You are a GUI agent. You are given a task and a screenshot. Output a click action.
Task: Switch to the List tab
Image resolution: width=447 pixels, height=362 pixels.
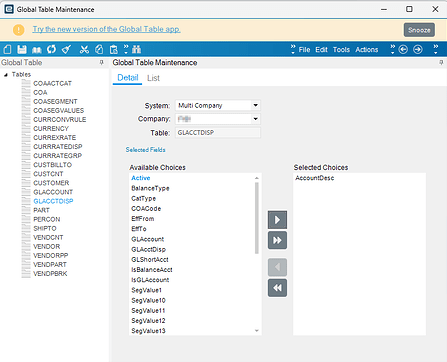pyautogui.click(x=153, y=78)
